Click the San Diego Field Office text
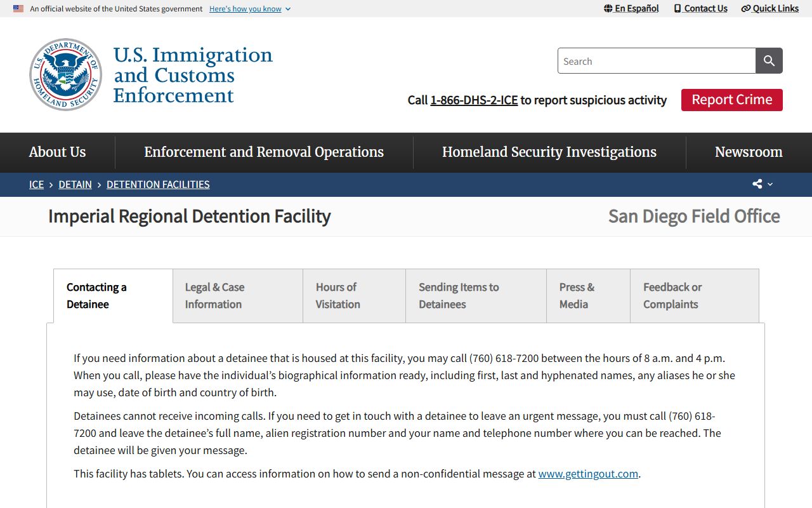The image size is (812, 508). tap(694, 217)
